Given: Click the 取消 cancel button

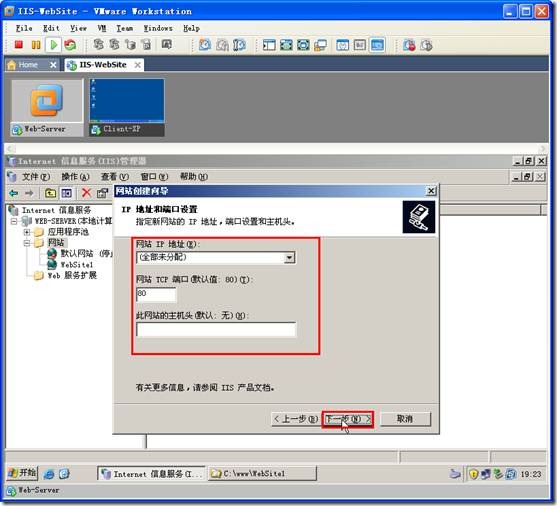Looking at the screenshot, I should [405, 419].
